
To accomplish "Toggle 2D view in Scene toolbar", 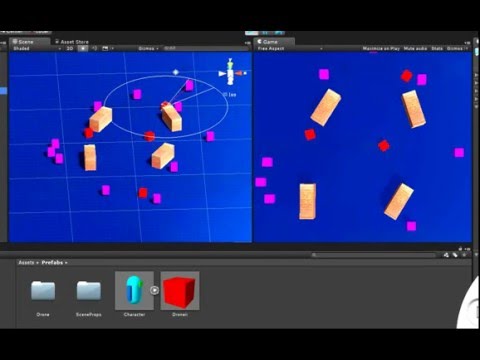I will 70,49.
